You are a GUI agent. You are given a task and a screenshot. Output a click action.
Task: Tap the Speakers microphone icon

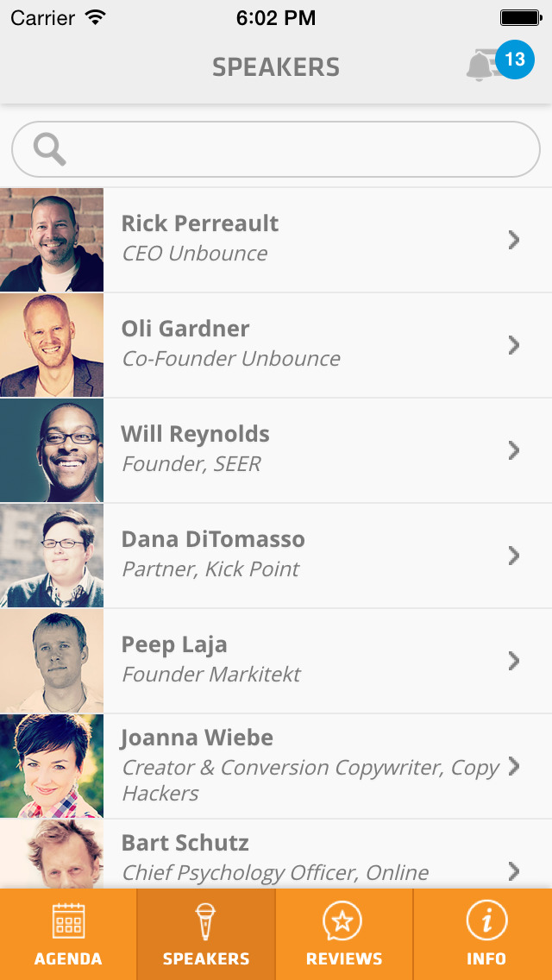[x=206, y=921]
